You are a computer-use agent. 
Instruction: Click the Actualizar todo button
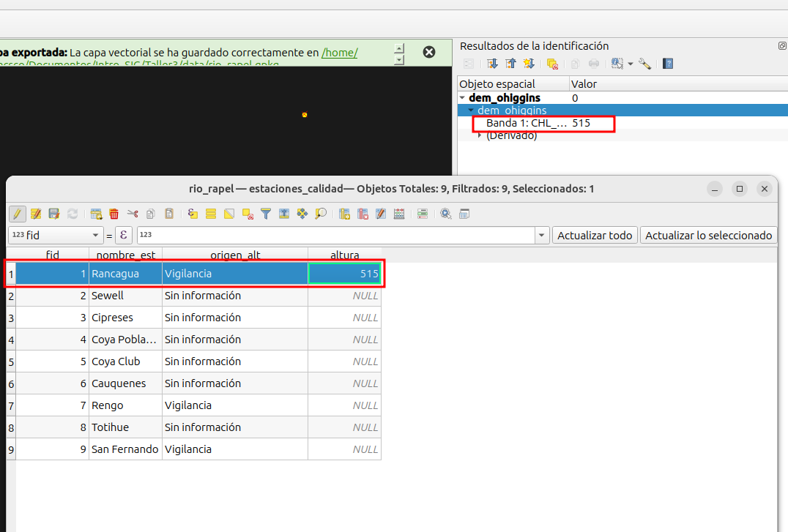point(594,236)
